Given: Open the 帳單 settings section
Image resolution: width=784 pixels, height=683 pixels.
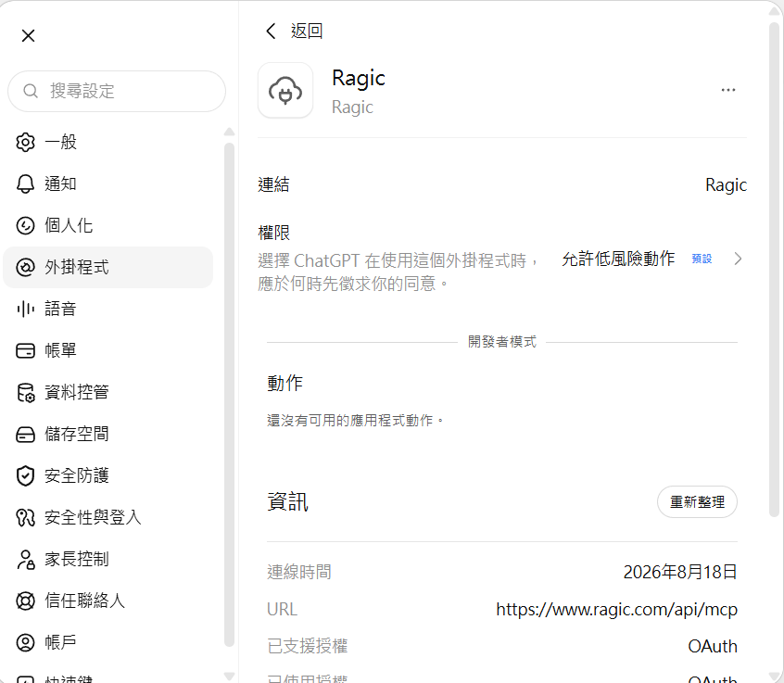Looking at the screenshot, I should pyautogui.click(x=108, y=350).
